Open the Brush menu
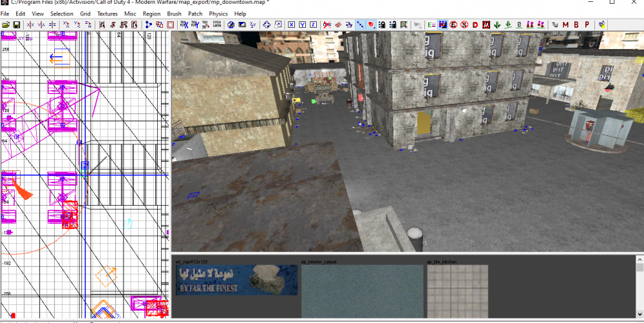The image size is (644, 323). point(174,14)
